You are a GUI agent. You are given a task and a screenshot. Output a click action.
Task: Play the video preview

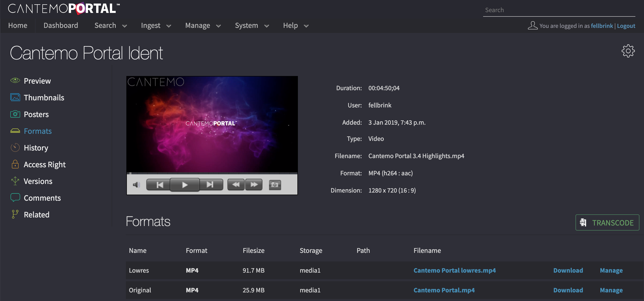(x=185, y=185)
